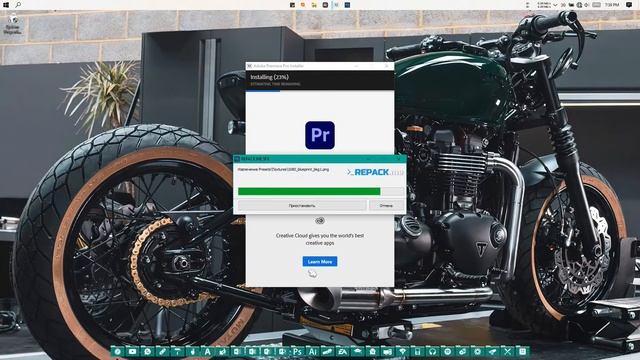Open Windows search magnifier
The image size is (640, 360).
pos(18,5)
